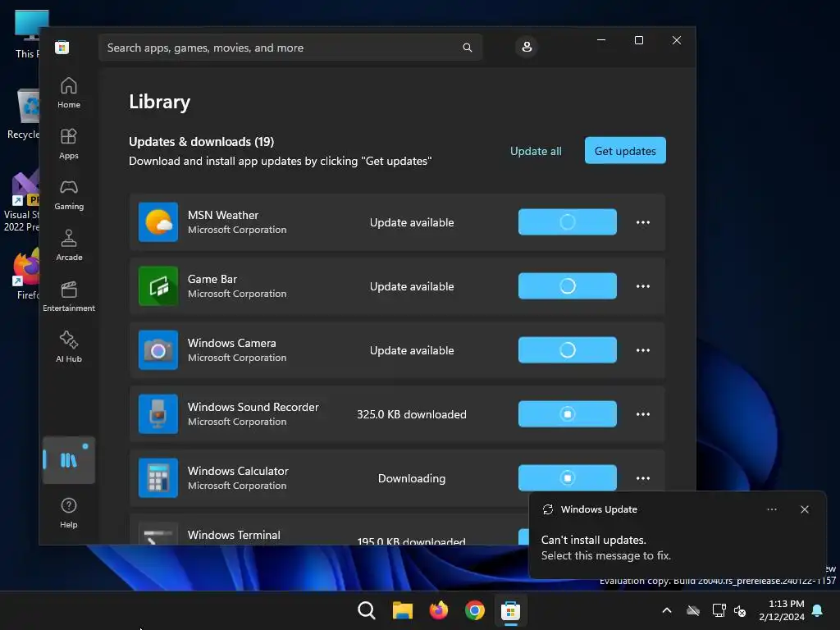Click the OneDrive cloud tray icon
Viewport: 840px width, 630px height.
click(x=693, y=610)
